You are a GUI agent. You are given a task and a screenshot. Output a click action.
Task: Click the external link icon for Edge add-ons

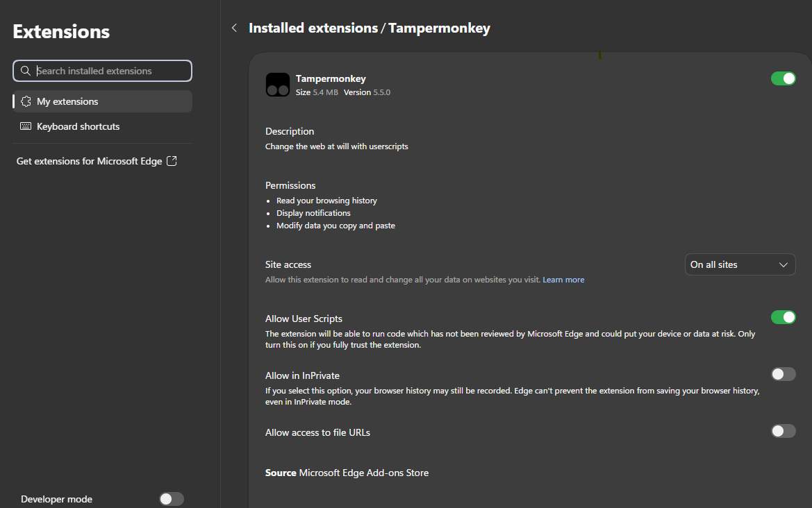[172, 161]
